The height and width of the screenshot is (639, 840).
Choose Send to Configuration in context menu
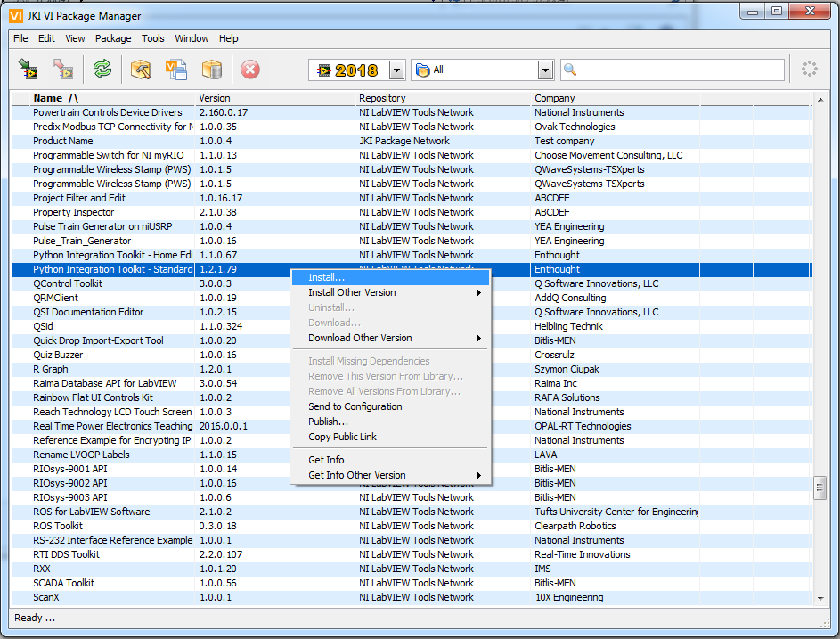[390, 407]
